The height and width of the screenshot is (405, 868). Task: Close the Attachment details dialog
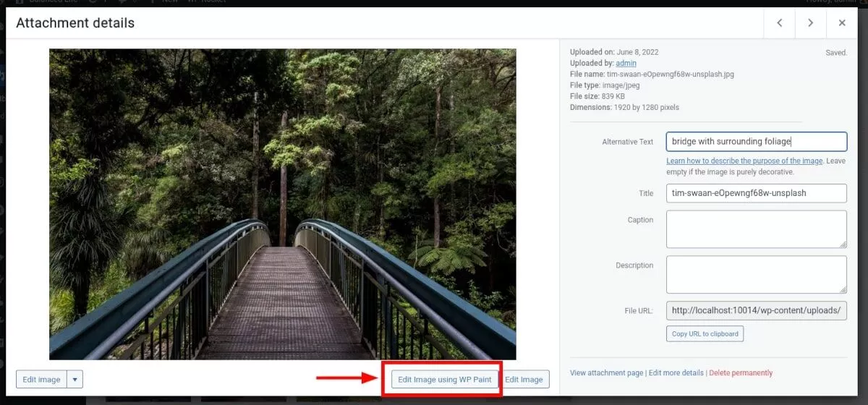[842, 23]
